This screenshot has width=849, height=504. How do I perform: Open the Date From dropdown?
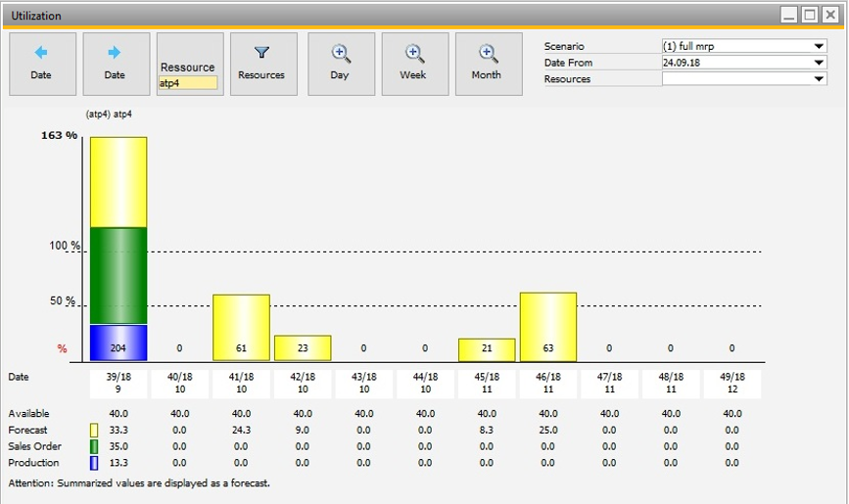point(819,63)
